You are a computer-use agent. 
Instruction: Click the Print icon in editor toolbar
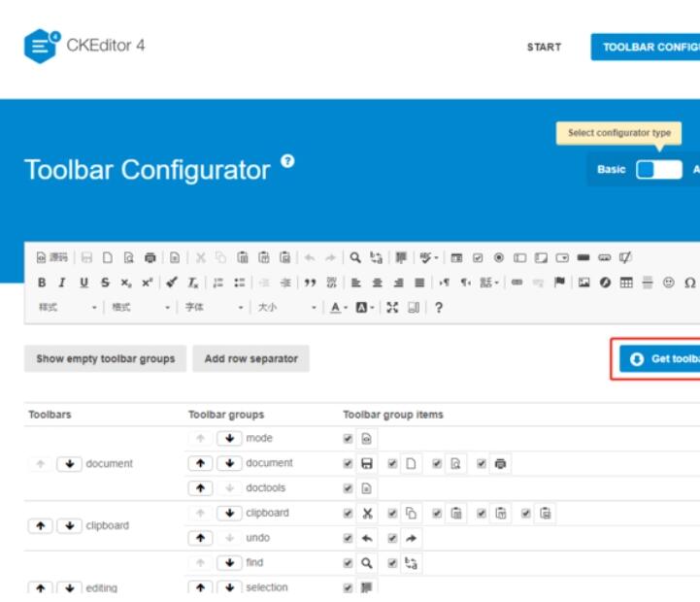click(150, 257)
